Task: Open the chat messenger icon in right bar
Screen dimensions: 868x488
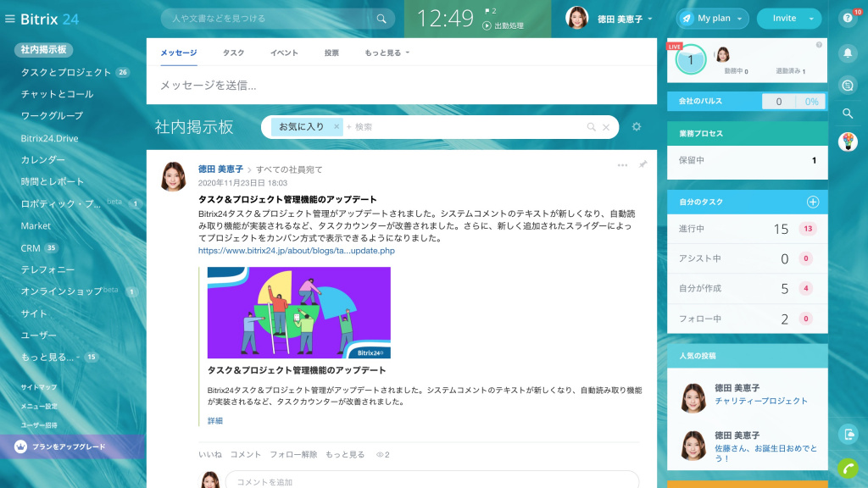Action: click(x=847, y=84)
